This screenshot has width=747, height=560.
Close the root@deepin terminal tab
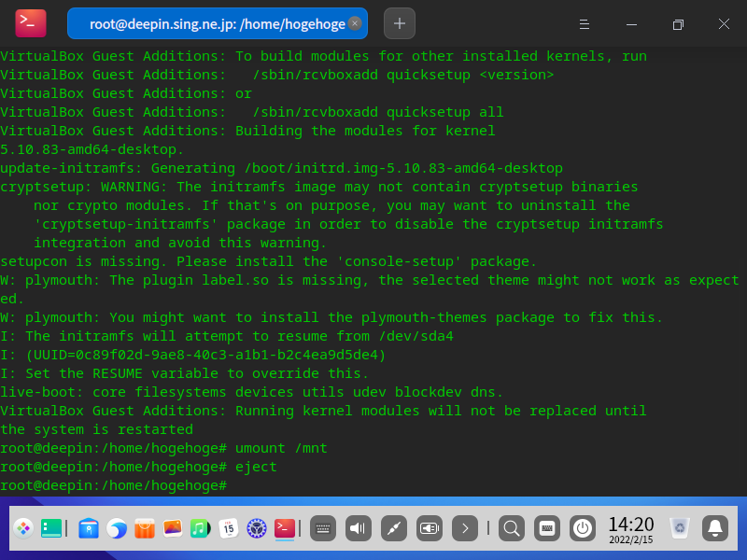click(355, 23)
